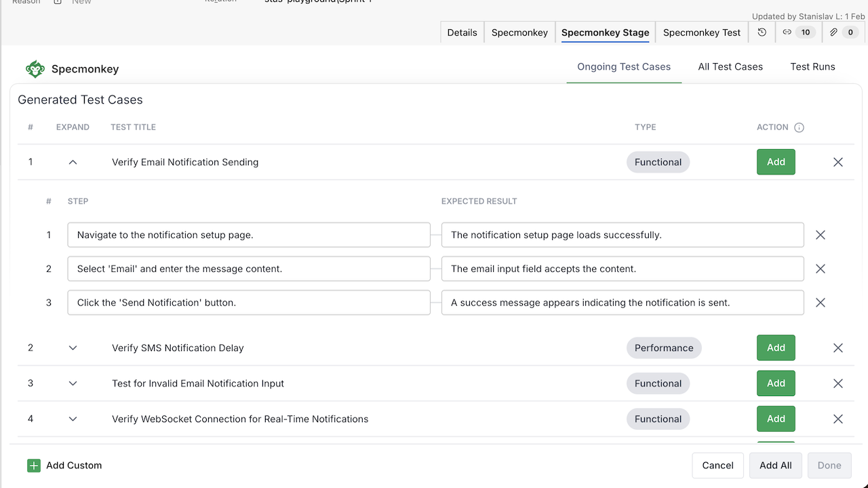Click the green plus Add Custom icon
Screen dimensions: 868x488
(34, 466)
